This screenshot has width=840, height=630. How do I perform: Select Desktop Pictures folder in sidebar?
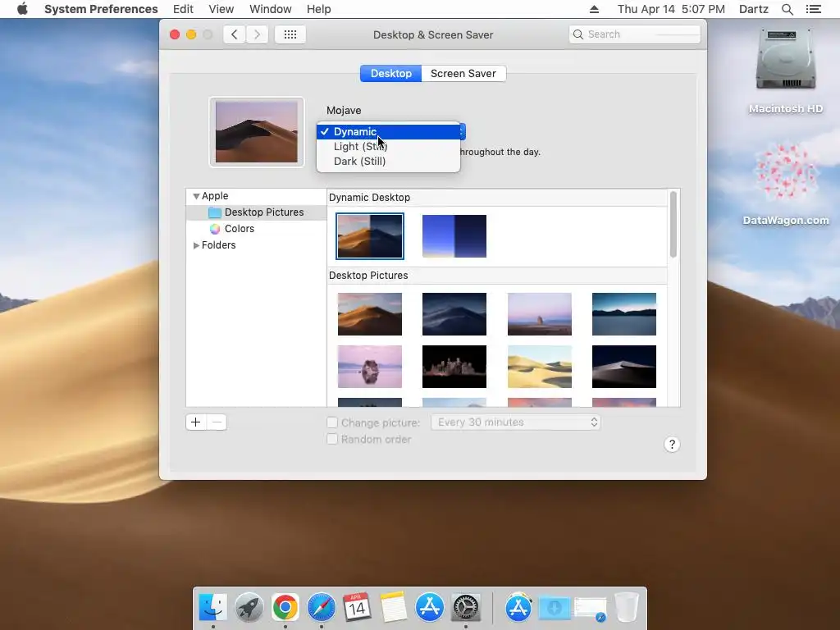click(x=257, y=212)
